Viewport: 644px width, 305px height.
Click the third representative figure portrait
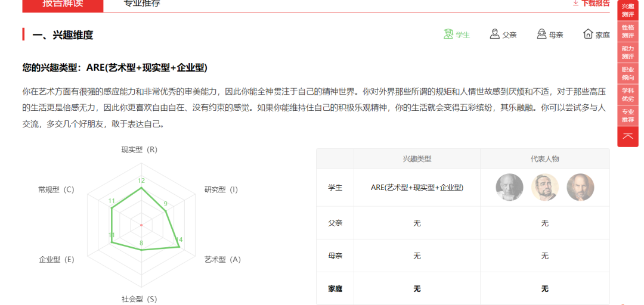pos(580,187)
